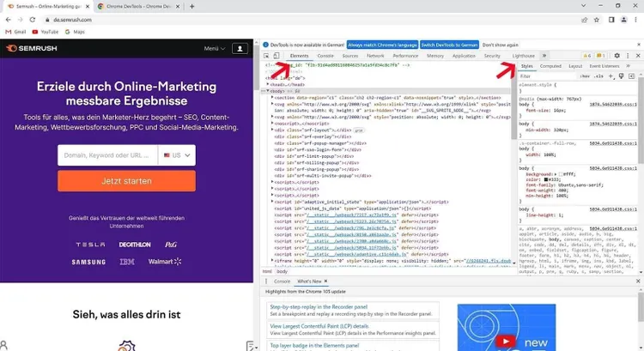Open the drawer three-dot menu

pos(266,281)
